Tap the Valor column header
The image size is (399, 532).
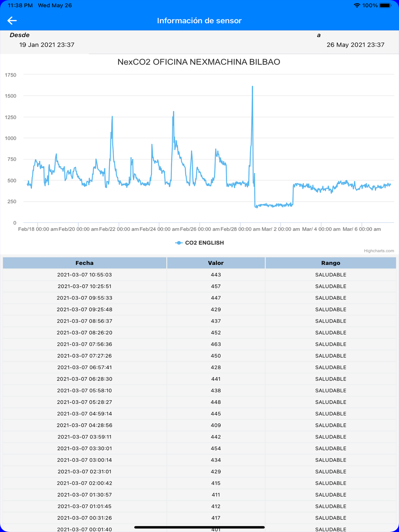(x=216, y=263)
